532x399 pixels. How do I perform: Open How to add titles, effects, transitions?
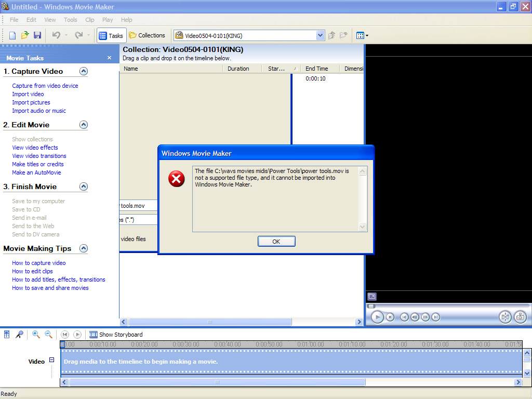coord(58,280)
